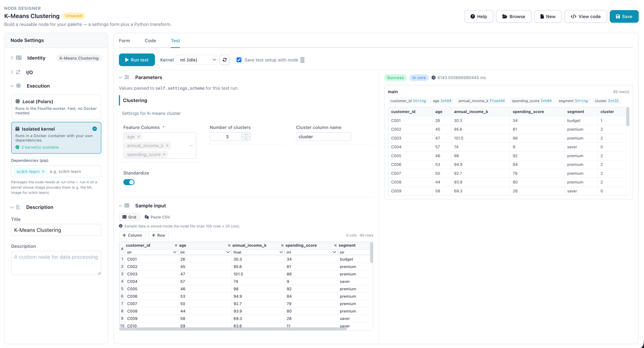Click the Run test button
The image size is (644, 348).
point(137,60)
